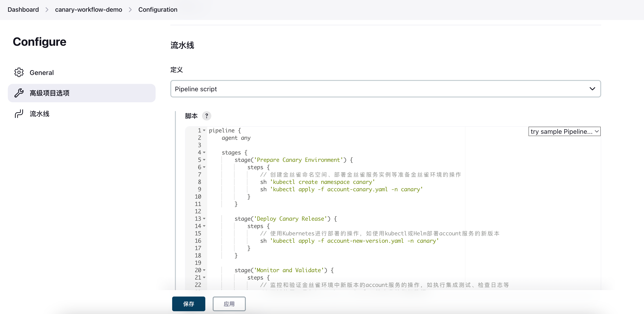644x314 pixels.
Task: Fold the Prepare Canary Environment stage
Action: tap(204, 160)
